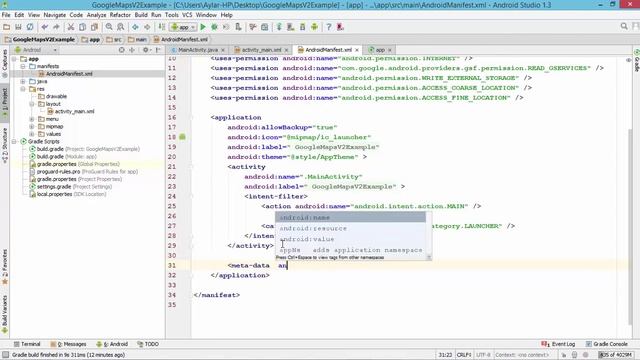Switch to activity_main.xml tab
Screen dimensions: 640x360
click(x=261, y=50)
